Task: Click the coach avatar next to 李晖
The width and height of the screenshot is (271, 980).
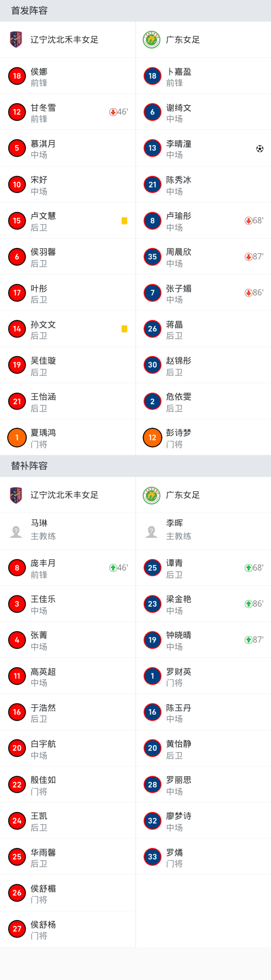Action: point(151,532)
